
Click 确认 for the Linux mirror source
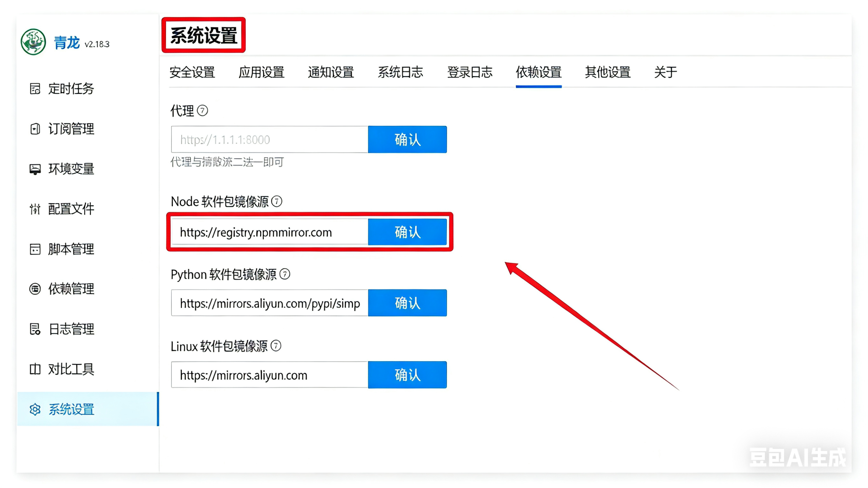(x=407, y=375)
